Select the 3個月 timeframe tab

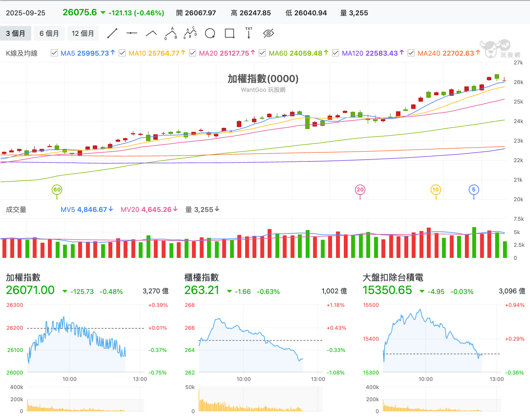pos(16,33)
